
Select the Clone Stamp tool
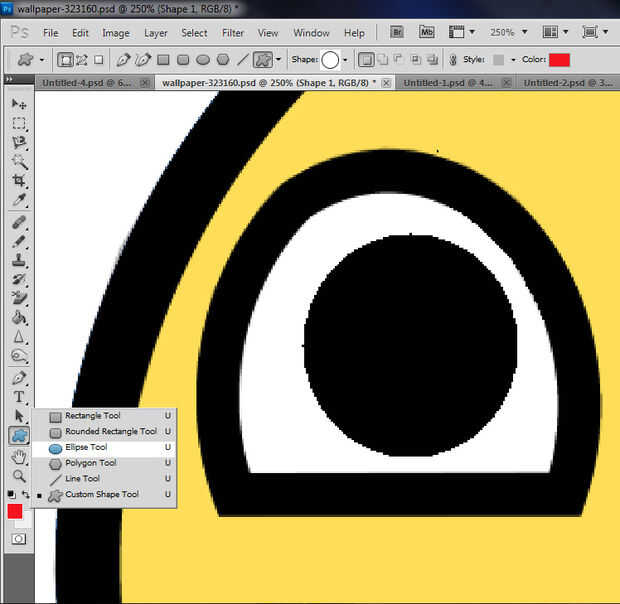tap(19, 260)
